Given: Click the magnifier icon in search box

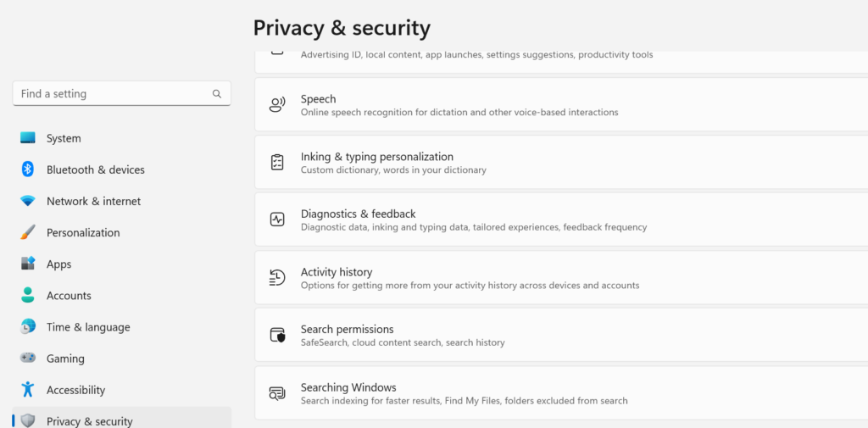Looking at the screenshot, I should point(217,94).
